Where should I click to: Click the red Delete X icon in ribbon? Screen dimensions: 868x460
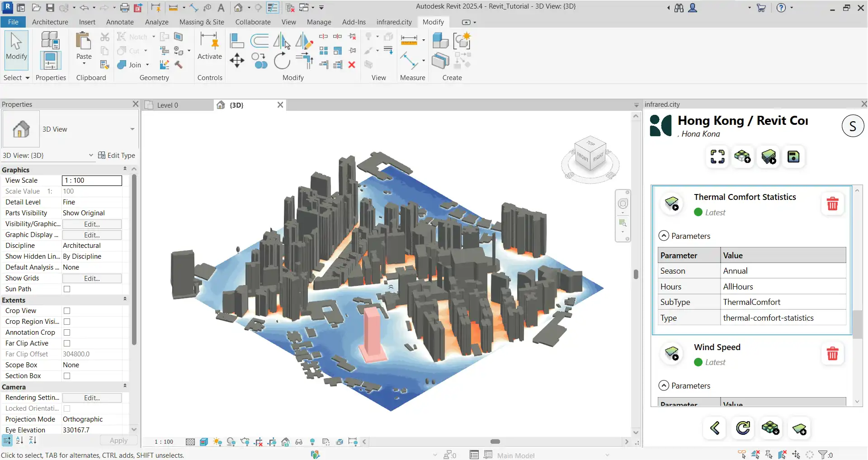click(x=352, y=65)
